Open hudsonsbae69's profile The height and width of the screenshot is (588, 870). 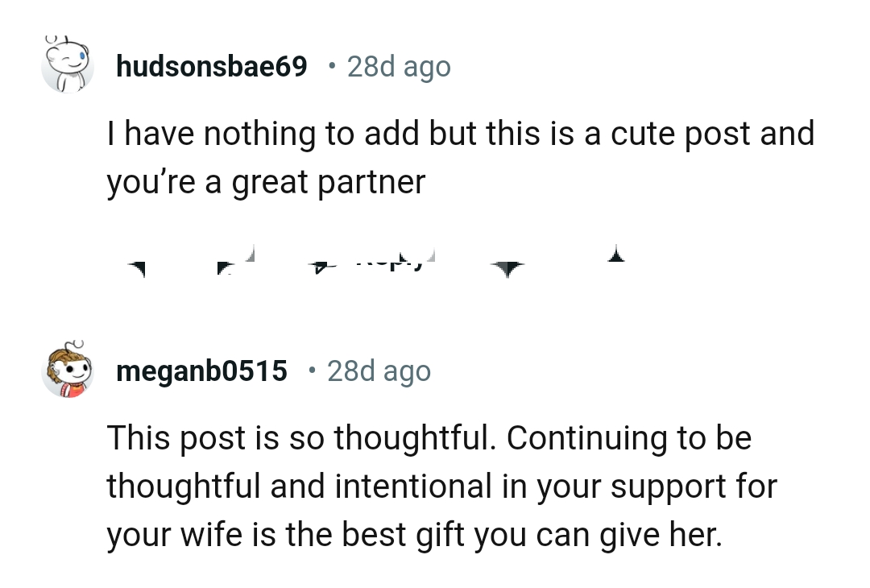pos(212,65)
